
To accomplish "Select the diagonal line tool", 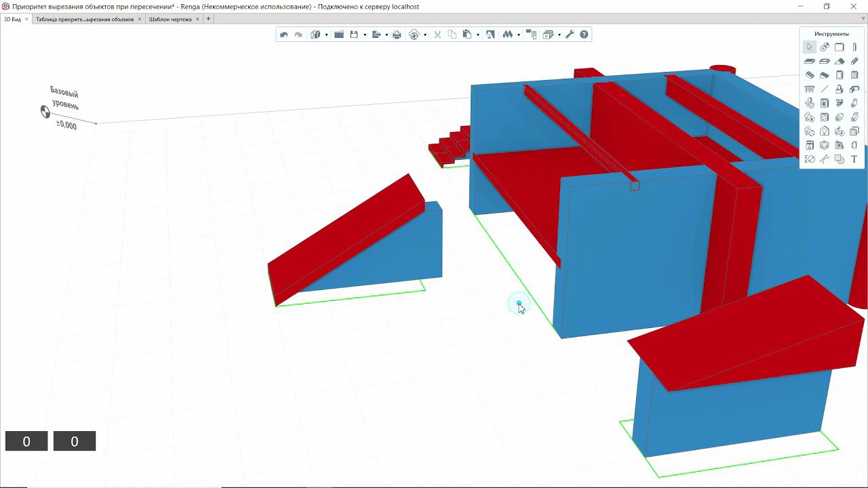I will 824,89.
